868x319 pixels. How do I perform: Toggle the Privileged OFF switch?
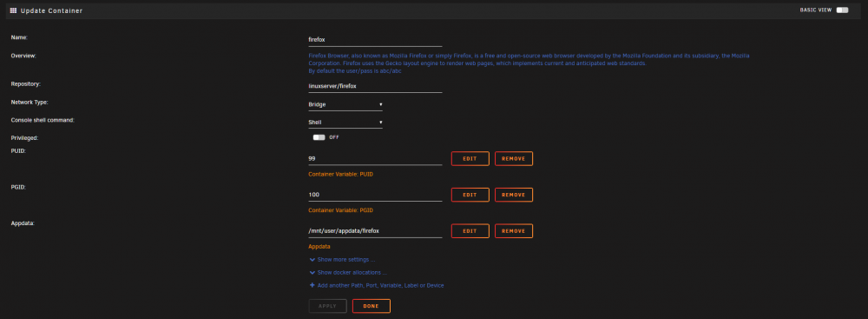click(319, 137)
